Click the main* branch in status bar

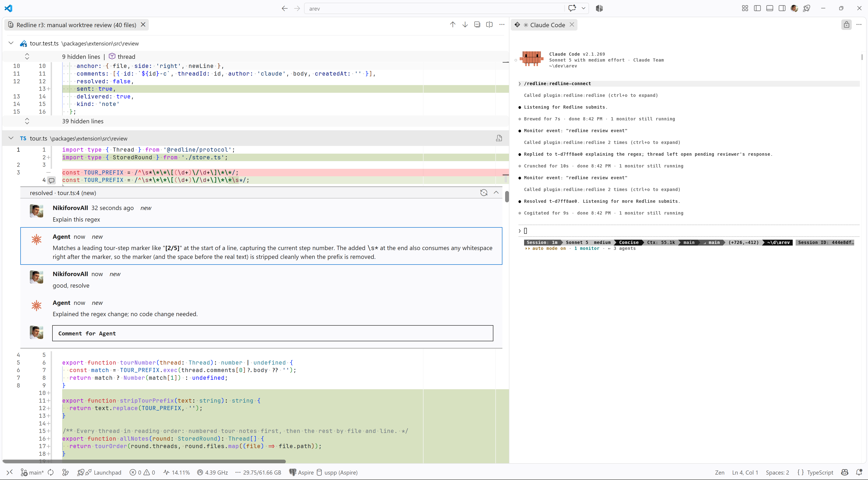point(32,472)
